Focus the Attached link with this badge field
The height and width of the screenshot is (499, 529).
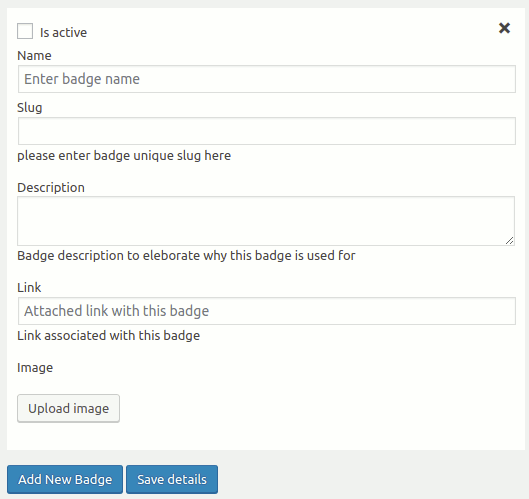click(x=267, y=311)
